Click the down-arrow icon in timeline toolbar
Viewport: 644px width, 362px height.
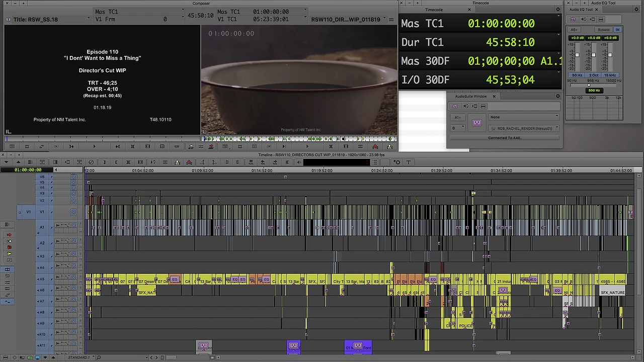6,162
